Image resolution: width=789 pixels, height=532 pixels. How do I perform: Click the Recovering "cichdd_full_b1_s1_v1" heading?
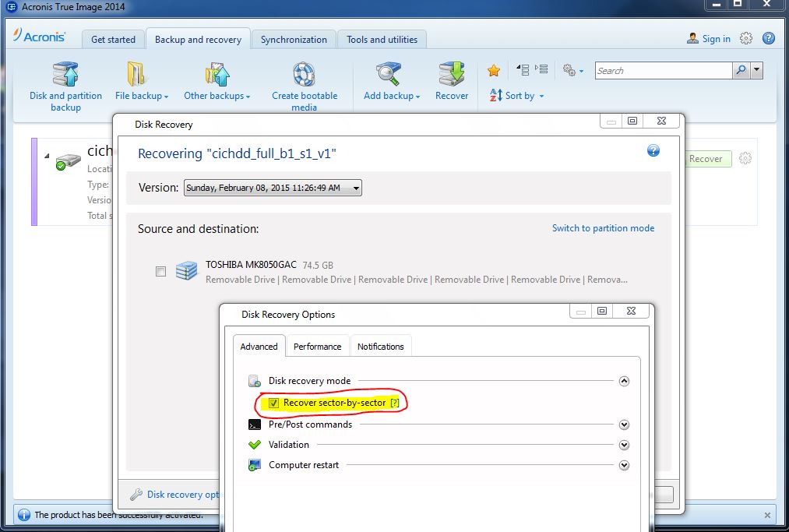[237, 153]
